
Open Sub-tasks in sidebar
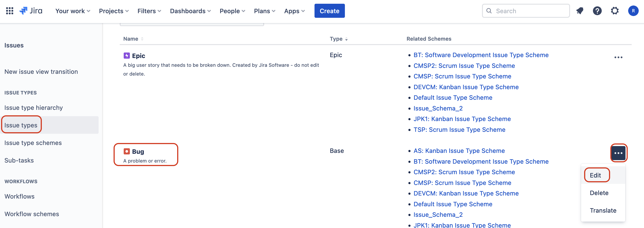[19, 160]
